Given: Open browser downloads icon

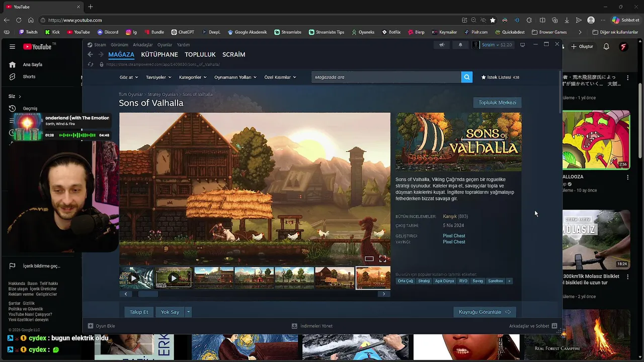Looking at the screenshot, I should [567, 20].
